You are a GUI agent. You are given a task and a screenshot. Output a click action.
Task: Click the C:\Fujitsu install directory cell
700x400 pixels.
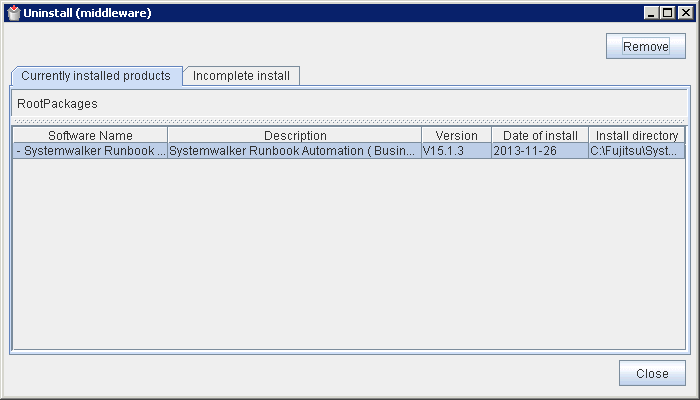637,151
